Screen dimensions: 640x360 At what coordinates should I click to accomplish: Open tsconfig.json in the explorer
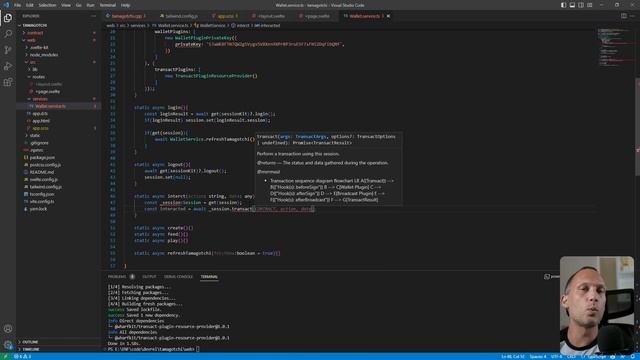tap(58, 194)
